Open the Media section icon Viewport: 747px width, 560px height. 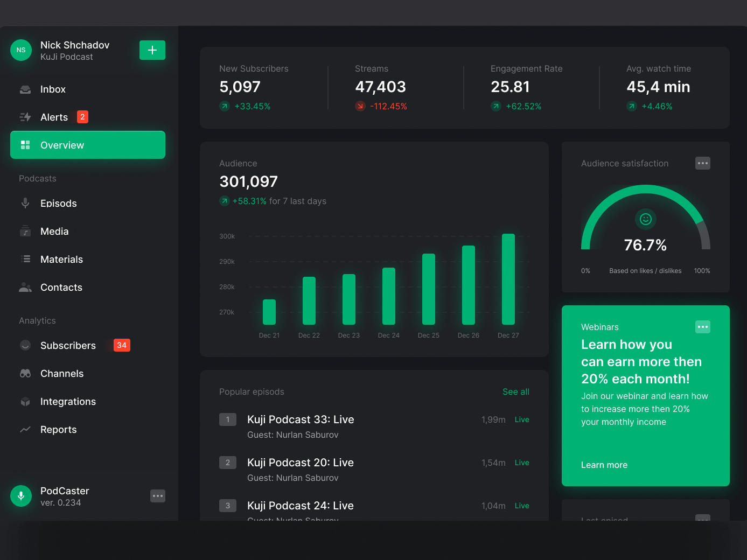point(25,232)
